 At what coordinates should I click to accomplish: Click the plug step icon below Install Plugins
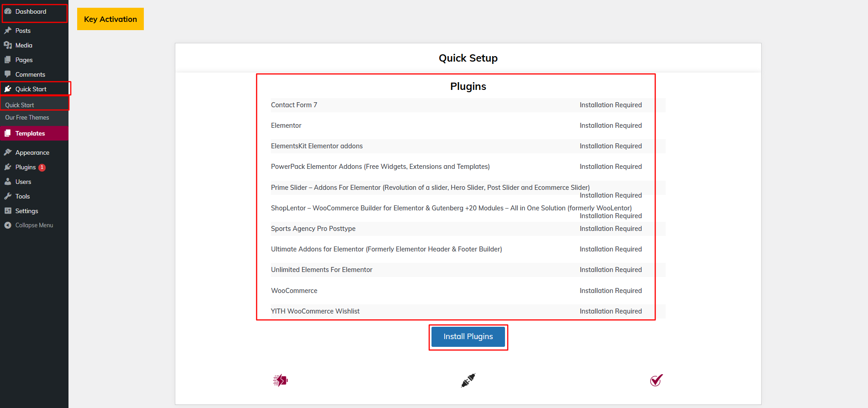click(x=468, y=380)
